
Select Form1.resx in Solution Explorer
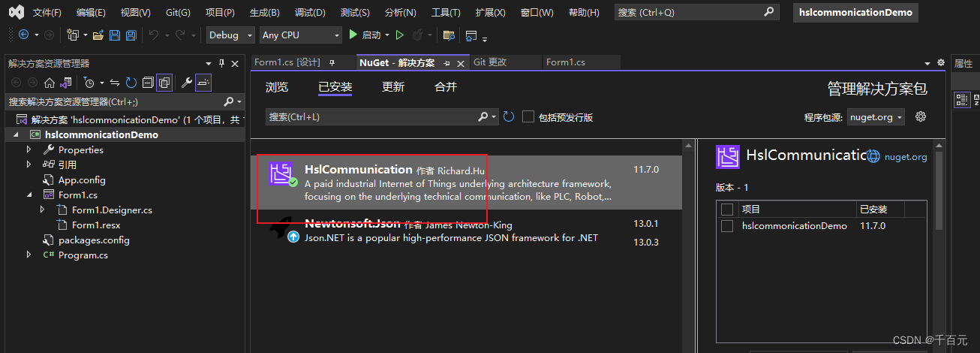[x=96, y=225]
